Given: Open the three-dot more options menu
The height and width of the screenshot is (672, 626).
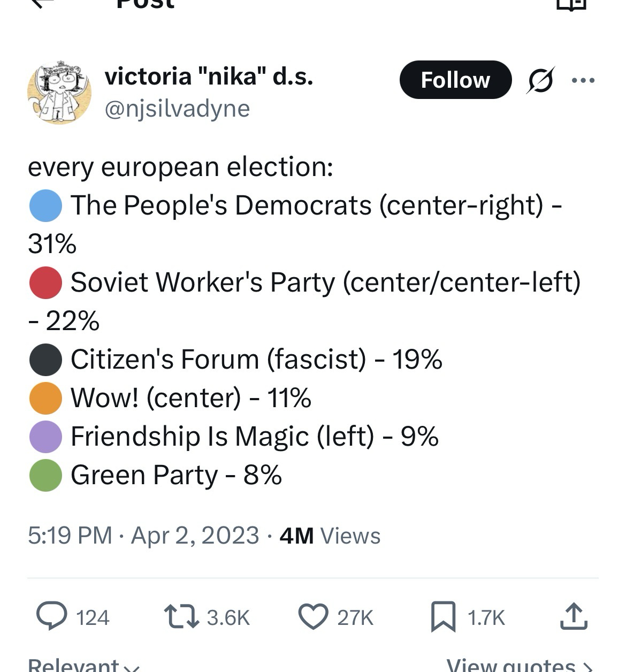Looking at the screenshot, I should point(583,80).
